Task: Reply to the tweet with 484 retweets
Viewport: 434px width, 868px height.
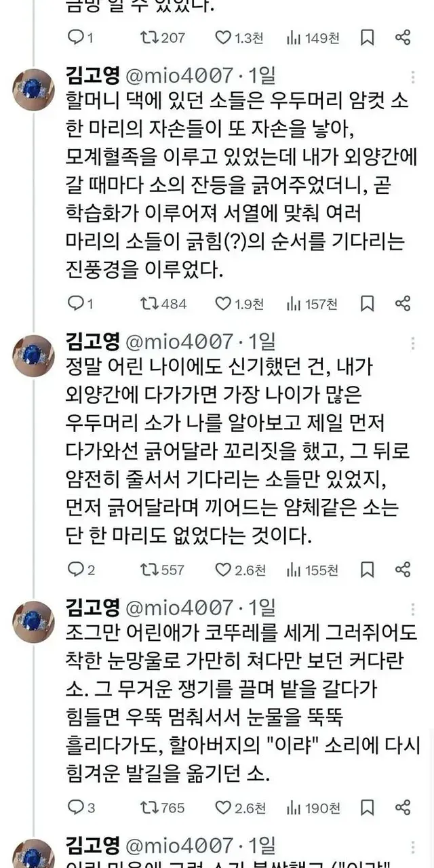Action: tap(76, 304)
